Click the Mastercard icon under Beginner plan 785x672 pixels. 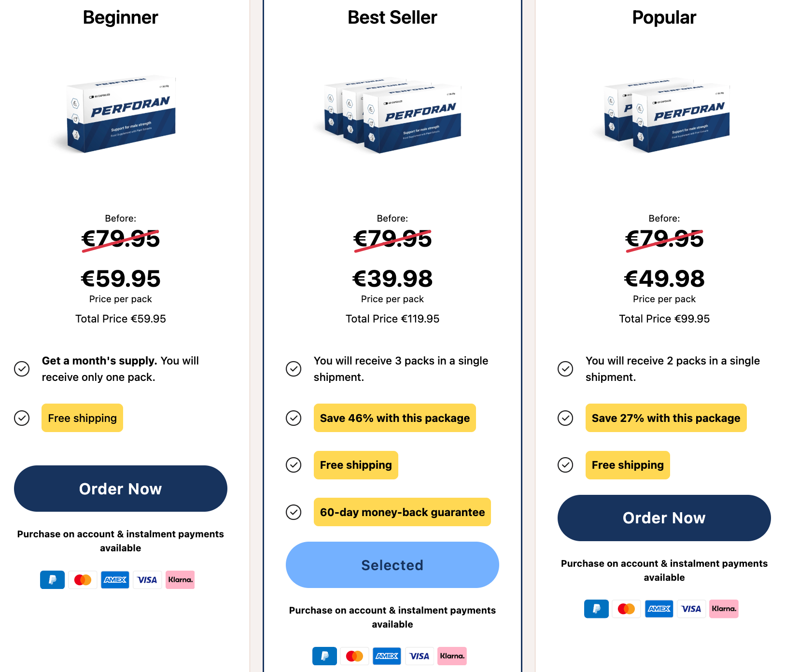click(x=83, y=580)
